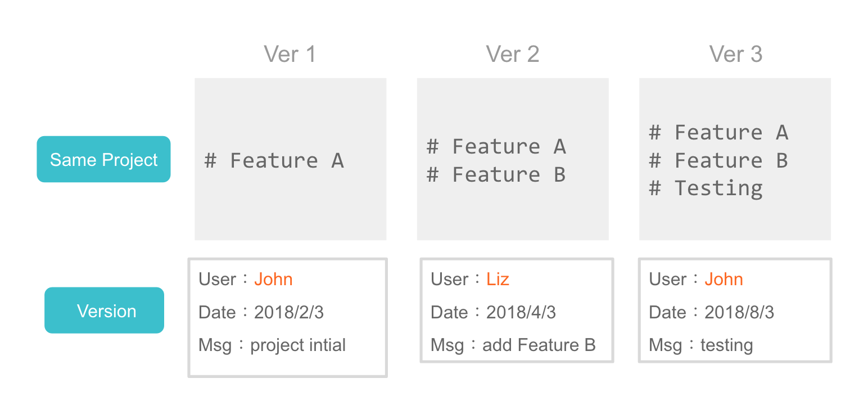This screenshot has width=868, height=396.
Task: Click the '# Feature A' text in Ver 1
Action: [274, 161]
